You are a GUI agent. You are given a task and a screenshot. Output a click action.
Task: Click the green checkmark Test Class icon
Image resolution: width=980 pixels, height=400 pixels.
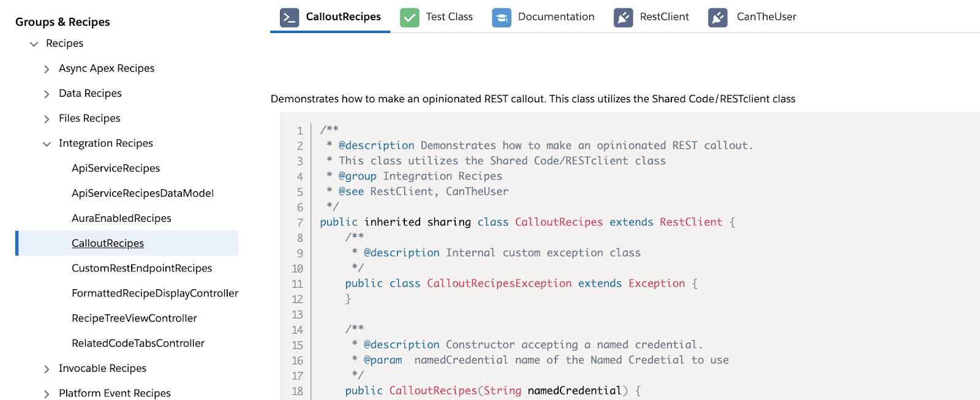(409, 17)
